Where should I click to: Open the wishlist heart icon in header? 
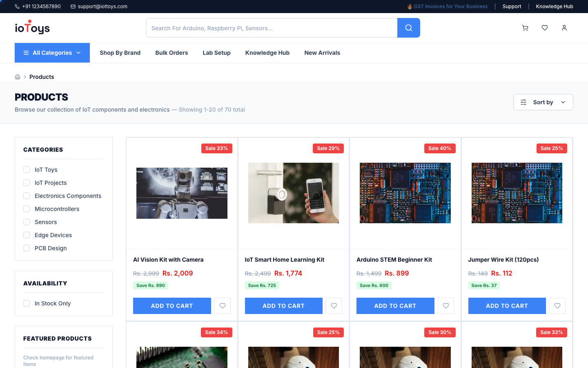pyautogui.click(x=545, y=28)
